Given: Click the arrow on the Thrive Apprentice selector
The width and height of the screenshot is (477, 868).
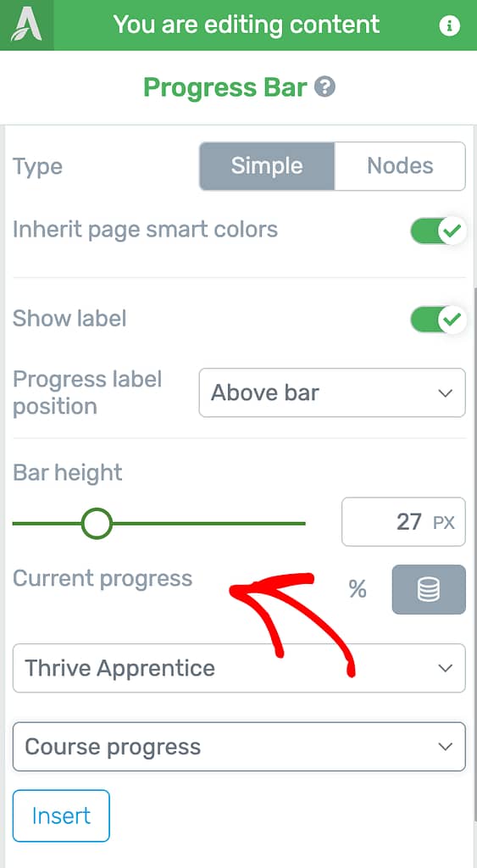Looking at the screenshot, I should [x=445, y=668].
